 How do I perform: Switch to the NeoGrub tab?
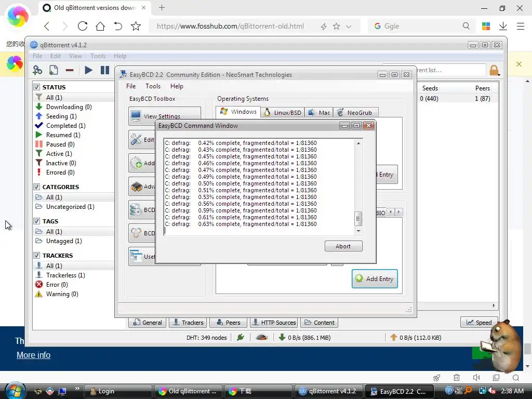pyautogui.click(x=355, y=112)
